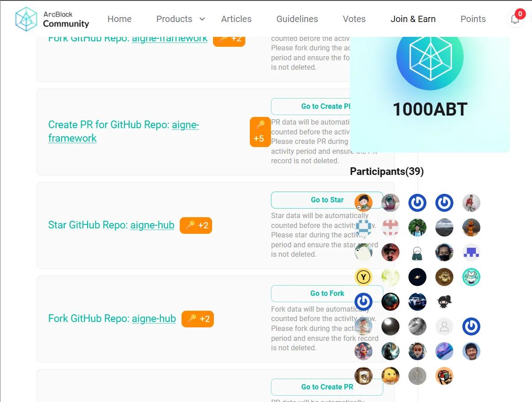Open the red bird in snow avatar
Screen dimensions: 532x402
pyautogui.click(x=364, y=351)
